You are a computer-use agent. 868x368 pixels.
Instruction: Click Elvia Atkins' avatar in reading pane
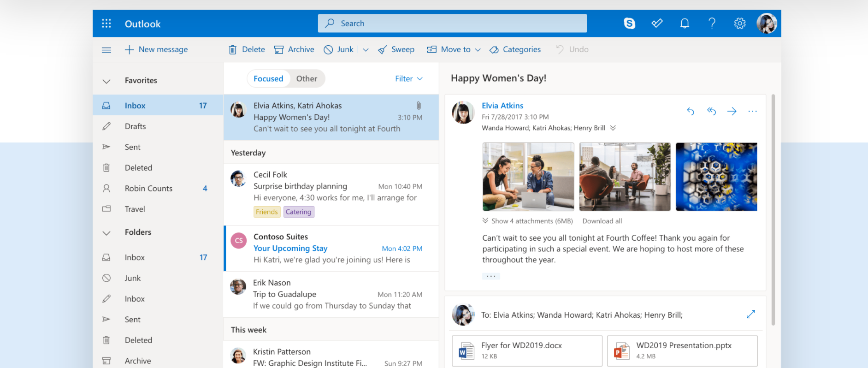tap(463, 113)
